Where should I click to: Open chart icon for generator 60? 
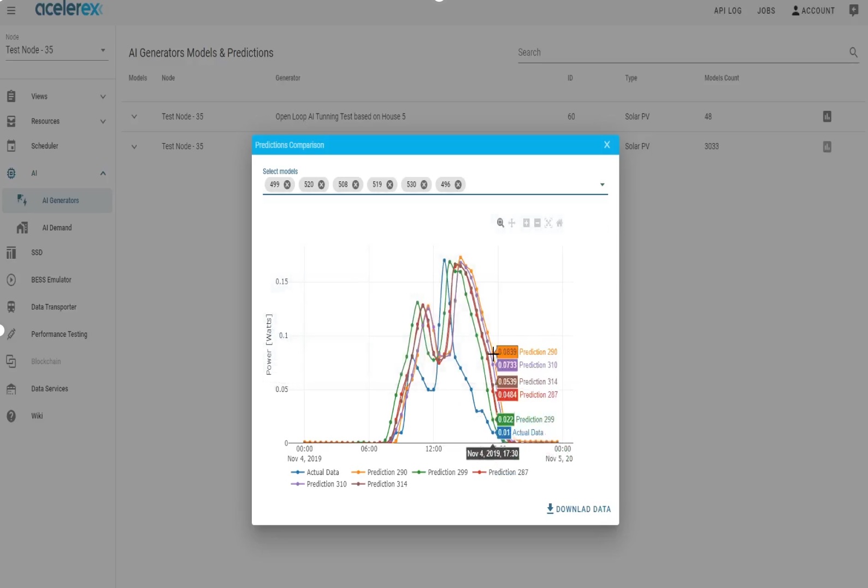(827, 116)
